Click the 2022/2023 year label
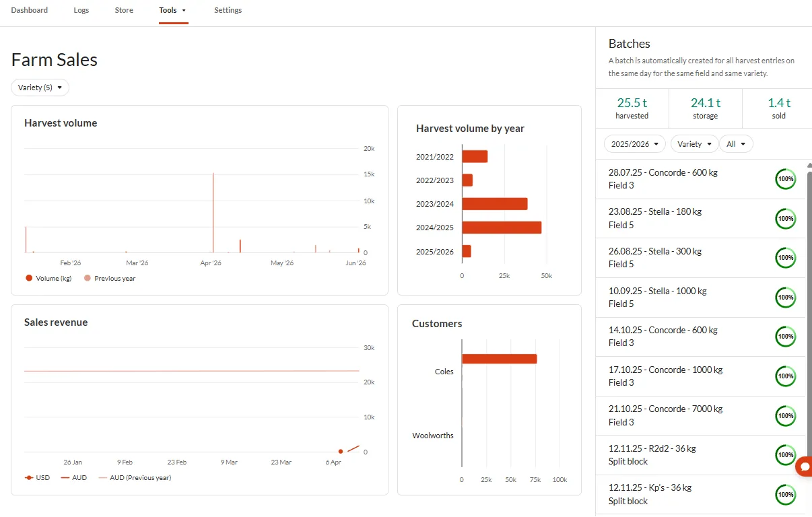This screenshot has width=812, height=517. (435, 180)
